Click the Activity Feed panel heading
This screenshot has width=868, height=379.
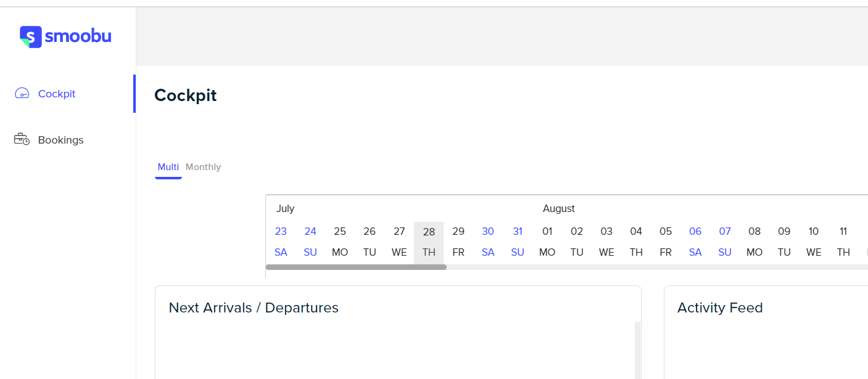point(720,308)
